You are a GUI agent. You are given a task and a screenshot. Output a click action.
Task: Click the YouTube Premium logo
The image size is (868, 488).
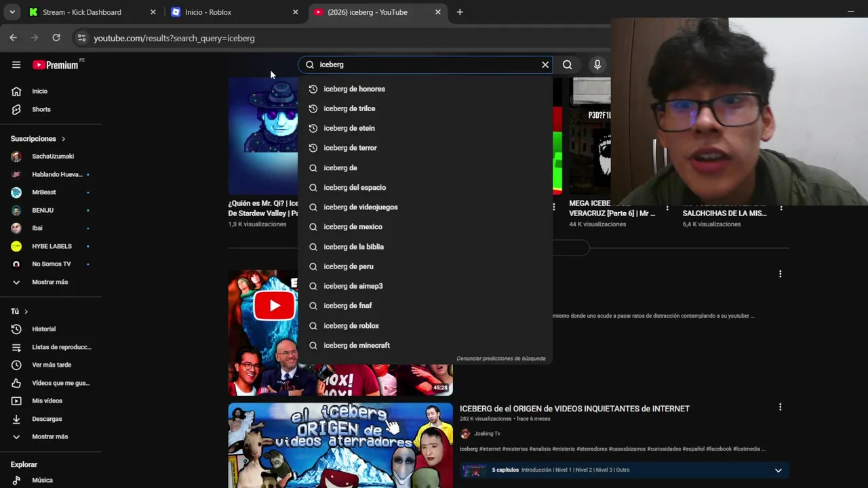56,65
